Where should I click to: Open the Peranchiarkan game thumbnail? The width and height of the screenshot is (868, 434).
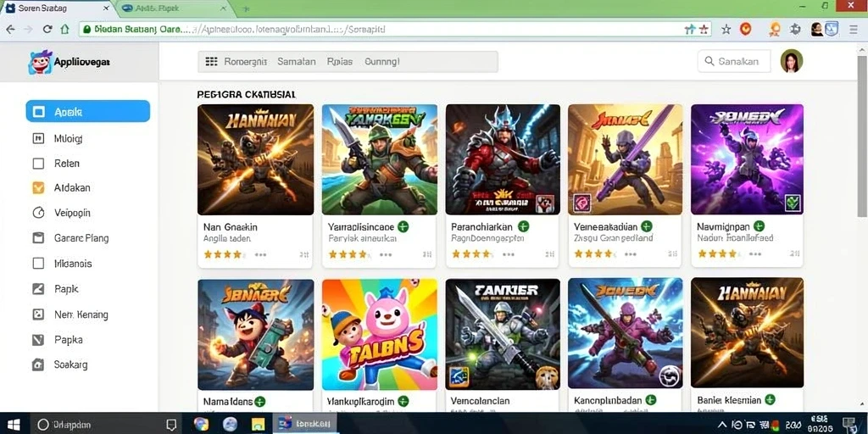(x=503, y=159)
